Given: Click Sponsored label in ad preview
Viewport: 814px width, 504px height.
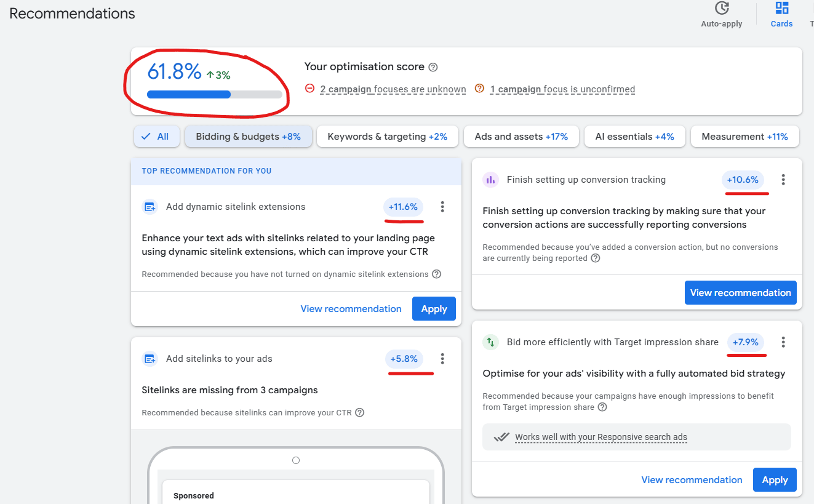Looking at the screenshot, I should 194,496.
